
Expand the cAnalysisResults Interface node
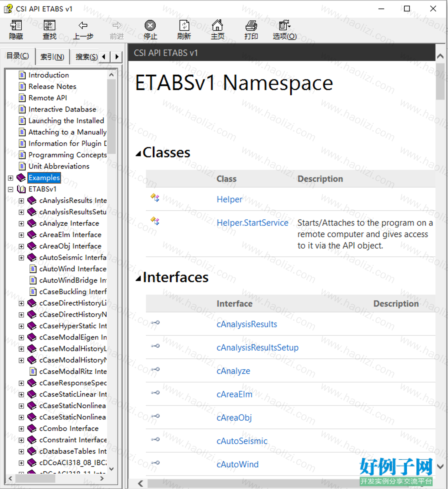point(21,201)
